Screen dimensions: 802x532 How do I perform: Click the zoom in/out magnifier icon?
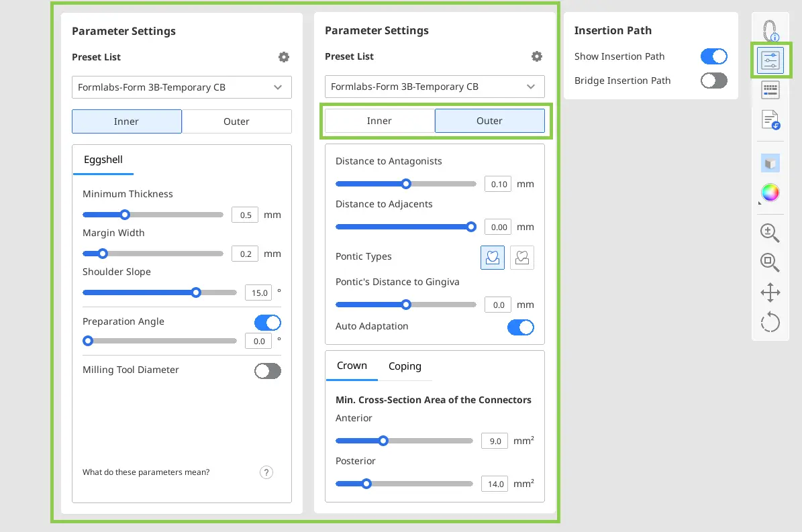click(x=770, y=233)
